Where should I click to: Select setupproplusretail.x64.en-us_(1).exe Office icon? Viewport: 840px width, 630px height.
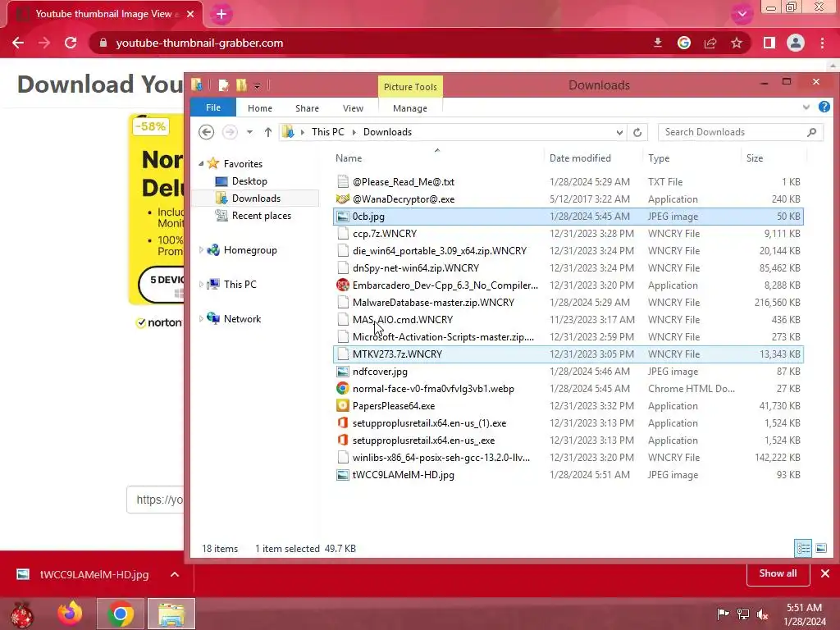[343, 422]
